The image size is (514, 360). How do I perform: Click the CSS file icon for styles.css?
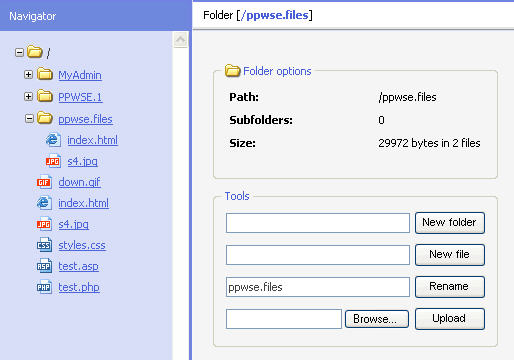point(44,245)
